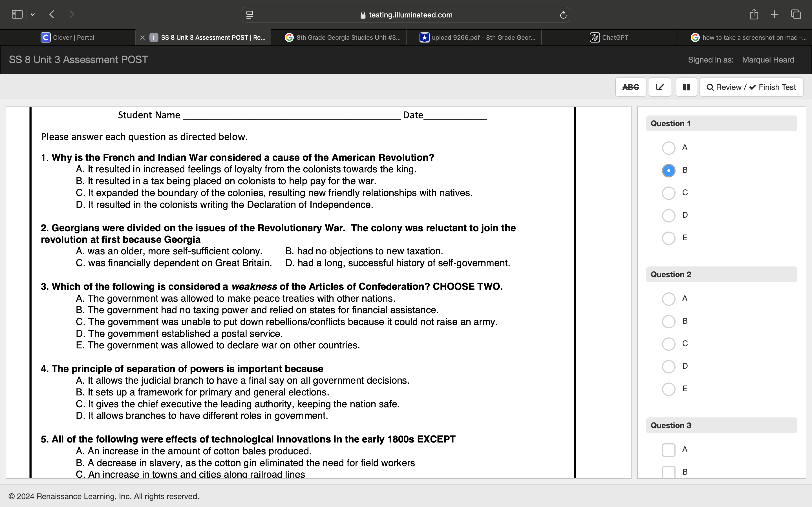The image size is (812, 507).
Task: Select answer E for Question 2
Action: coord(668,389)
